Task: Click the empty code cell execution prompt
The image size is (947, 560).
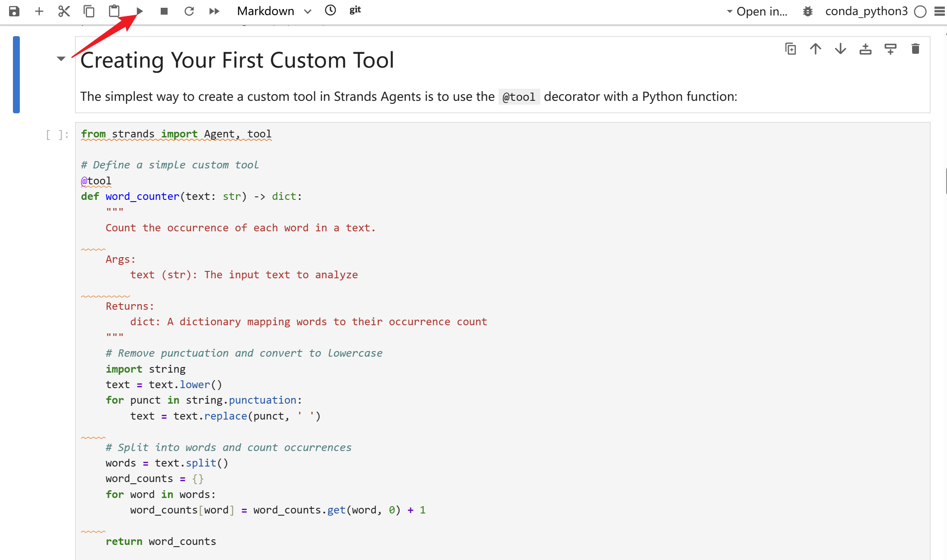Action: point(57,135)
